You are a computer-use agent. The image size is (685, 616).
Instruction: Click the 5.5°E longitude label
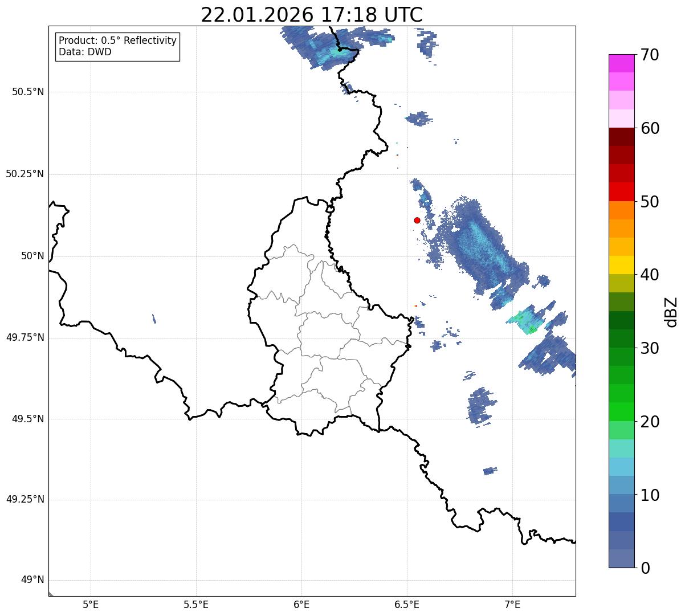pyautogui.click(x=196, y=604)
